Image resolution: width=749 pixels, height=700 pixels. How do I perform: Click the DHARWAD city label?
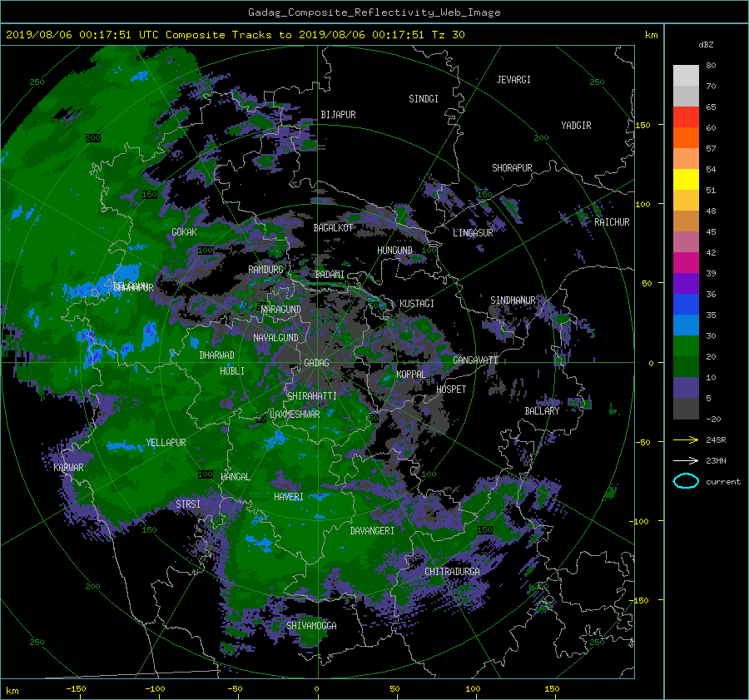217,355
